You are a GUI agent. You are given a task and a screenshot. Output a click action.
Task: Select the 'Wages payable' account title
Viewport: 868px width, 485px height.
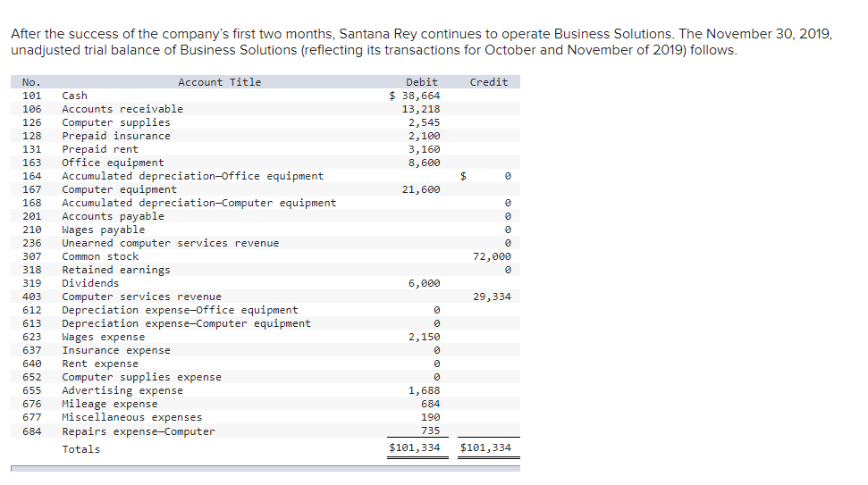point(103,230)
